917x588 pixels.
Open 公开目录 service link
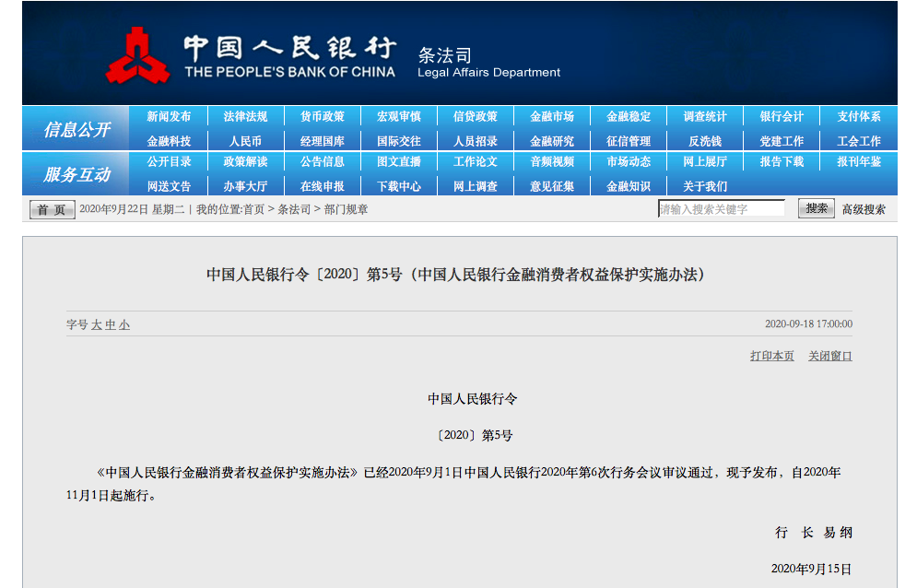tap(169, 161)
